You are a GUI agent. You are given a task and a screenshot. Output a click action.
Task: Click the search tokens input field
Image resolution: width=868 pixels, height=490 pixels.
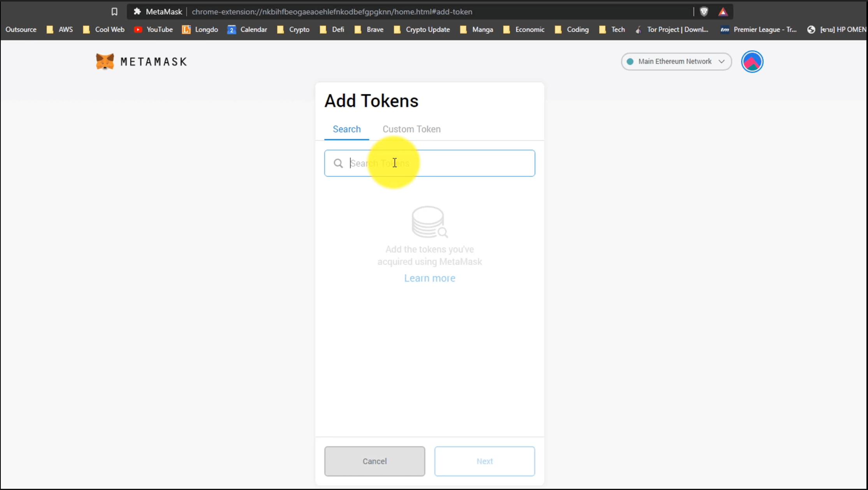(429, 163)
